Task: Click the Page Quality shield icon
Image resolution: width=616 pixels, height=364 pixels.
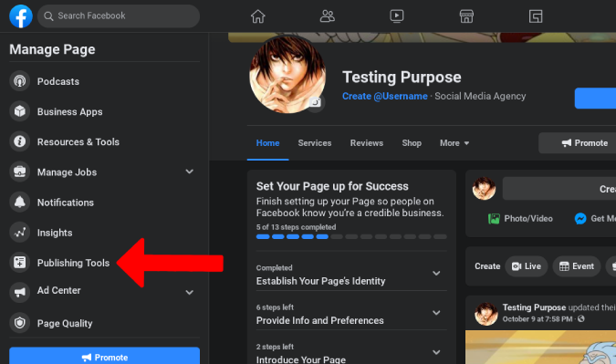Action: click(x=20, y=323)
